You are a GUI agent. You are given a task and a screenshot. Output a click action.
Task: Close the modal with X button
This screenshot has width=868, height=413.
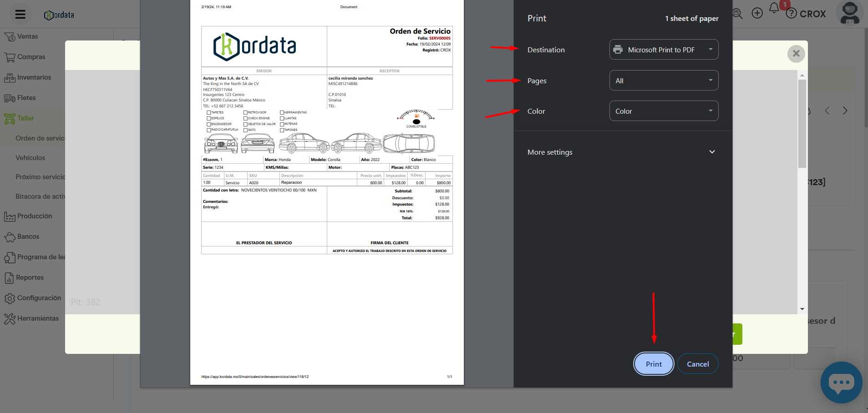coord(796,54)
